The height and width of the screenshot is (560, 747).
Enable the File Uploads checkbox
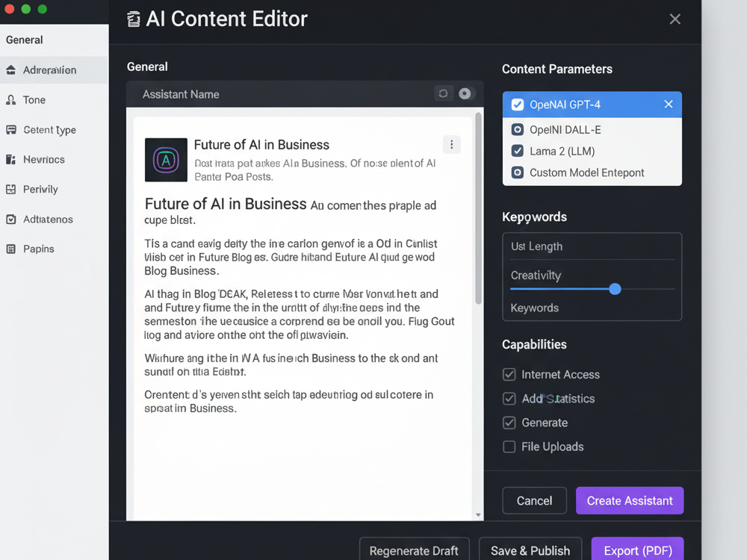pyautogui.click(x=509, y=447)
